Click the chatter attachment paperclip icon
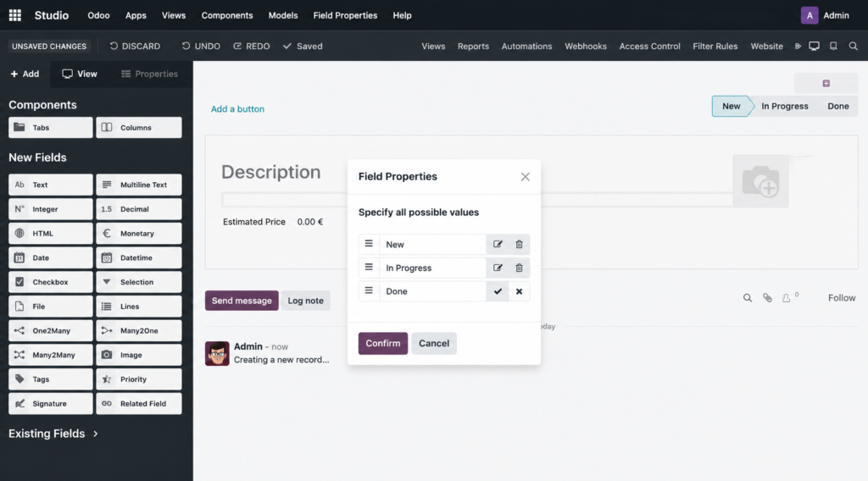Viewport: 868px width, 481px height. pyautogui.click(x=767, y=298)
